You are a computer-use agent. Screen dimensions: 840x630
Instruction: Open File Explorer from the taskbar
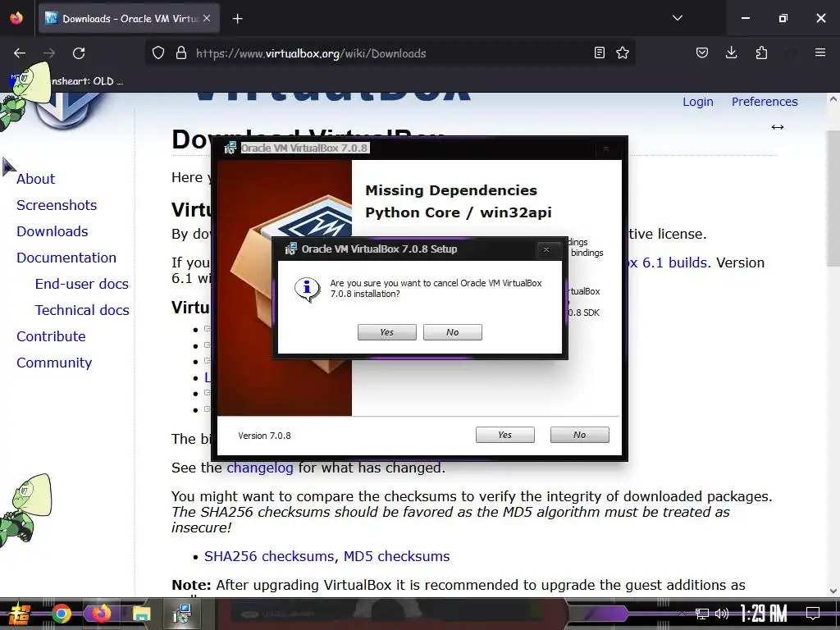[141, 614]
